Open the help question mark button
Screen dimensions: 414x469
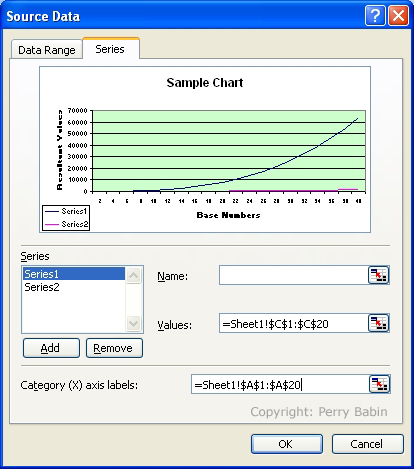[375, 16]
